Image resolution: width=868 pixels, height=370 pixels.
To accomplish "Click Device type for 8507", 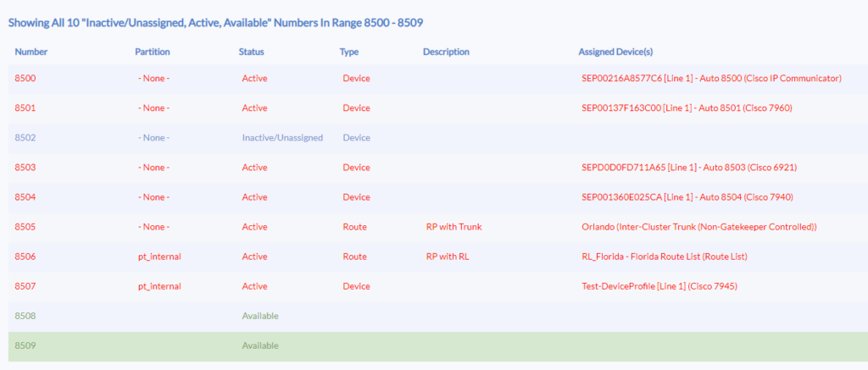I will (x=357, y=286).
